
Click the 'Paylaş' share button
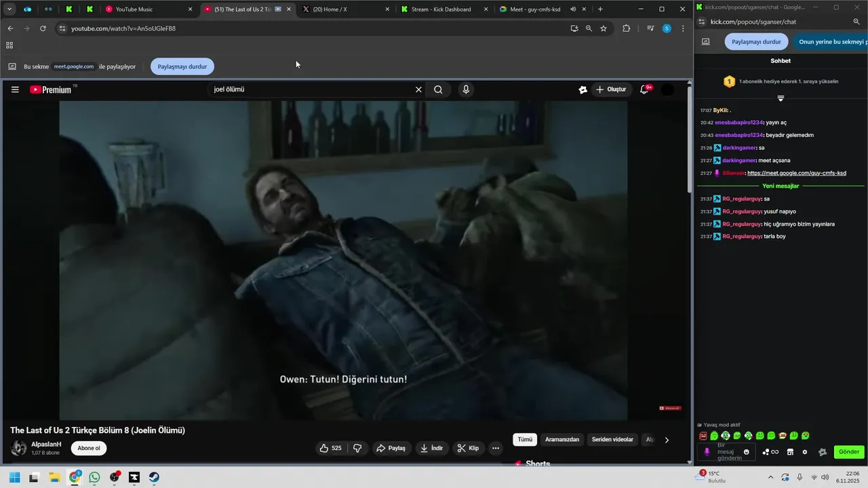point(391,448)
